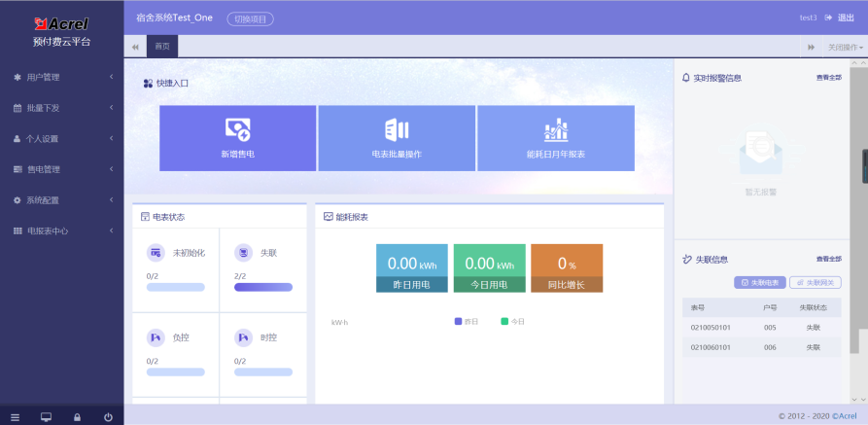Open the 电表批量操作 quick entry tile

pos(397,138)
